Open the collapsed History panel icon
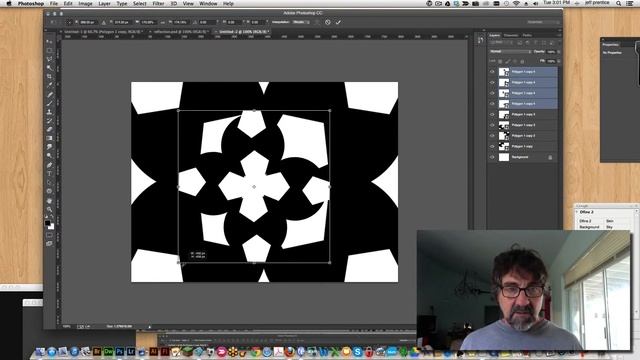Image resolution: width=640 pixels, height=360 pixels. pyautogui.click(x=480, y=40)
